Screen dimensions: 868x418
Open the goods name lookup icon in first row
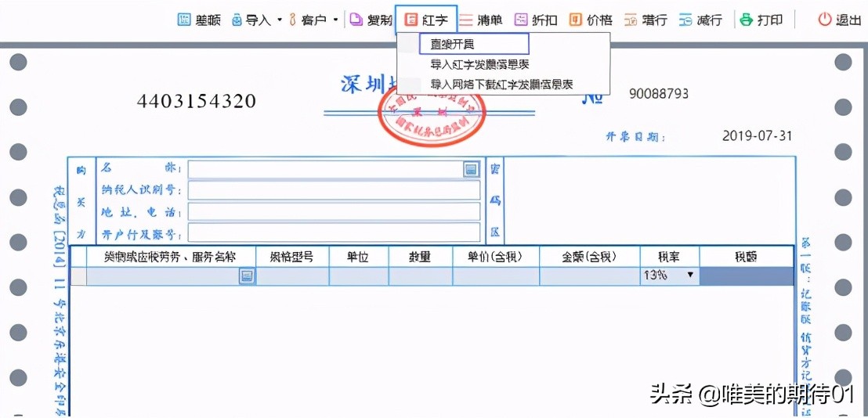point(246,276)
